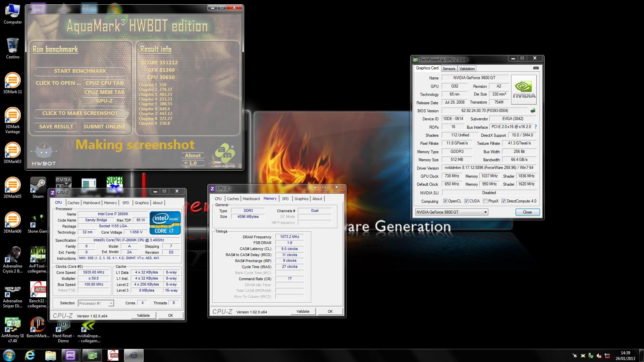644x362 pixels.
Task: Click Validate in left CPU-Z window
Action: click(x=143, y=315)
